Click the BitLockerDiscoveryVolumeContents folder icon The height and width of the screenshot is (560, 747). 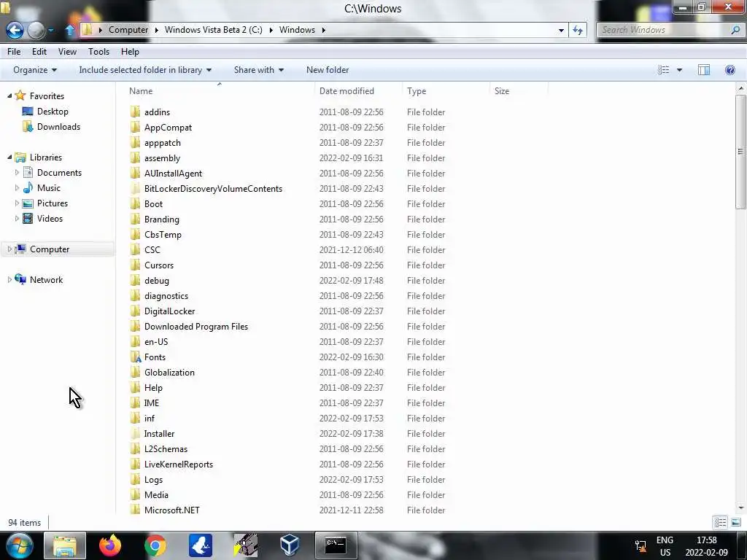tap(135, 189)
